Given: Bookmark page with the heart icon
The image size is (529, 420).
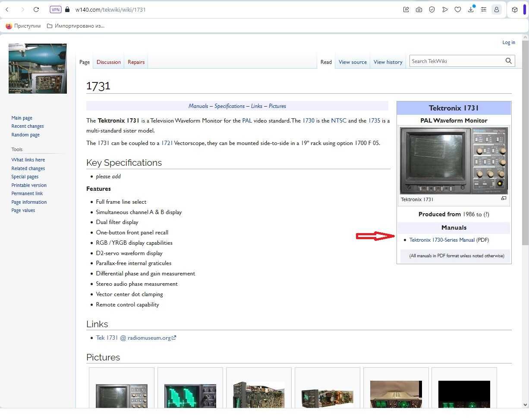Looking at the screenshot, I should pyautogui.click(x=458, y=9).
